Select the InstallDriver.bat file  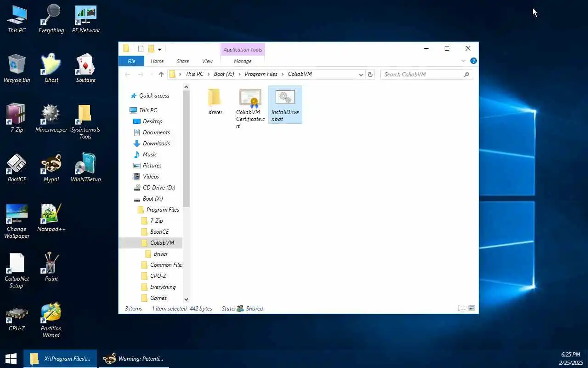[x=285, y=105]
